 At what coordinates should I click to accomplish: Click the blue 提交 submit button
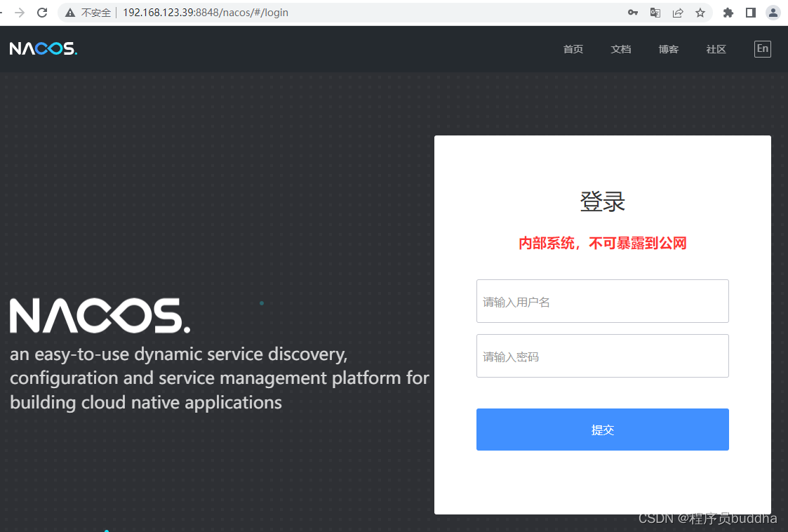pyautogui.click(x=603, y=430)
